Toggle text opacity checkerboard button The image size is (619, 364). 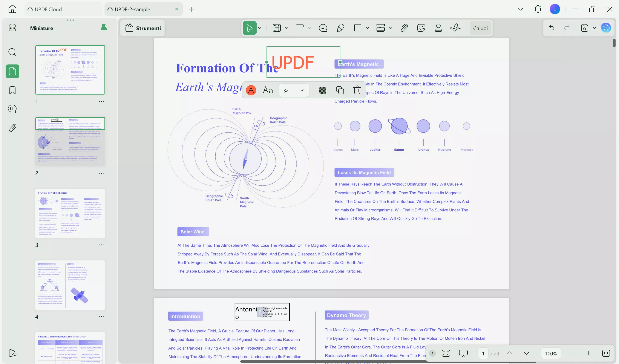[x=323, y=90]
